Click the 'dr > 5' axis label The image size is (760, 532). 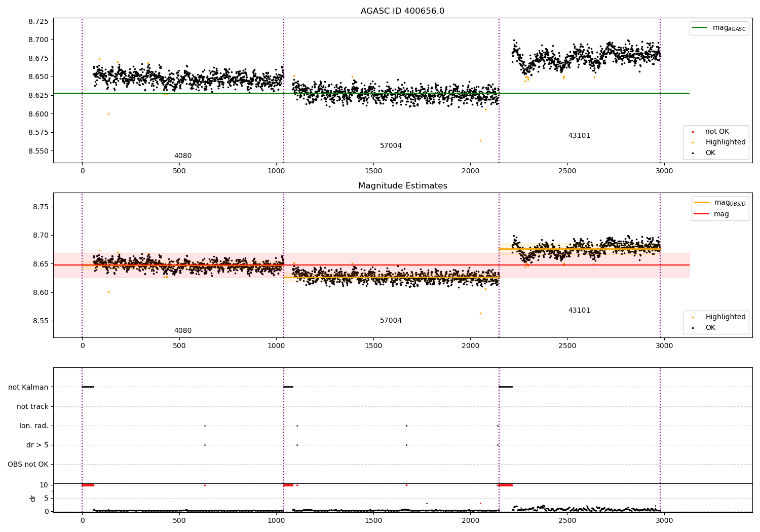(37, 445)
